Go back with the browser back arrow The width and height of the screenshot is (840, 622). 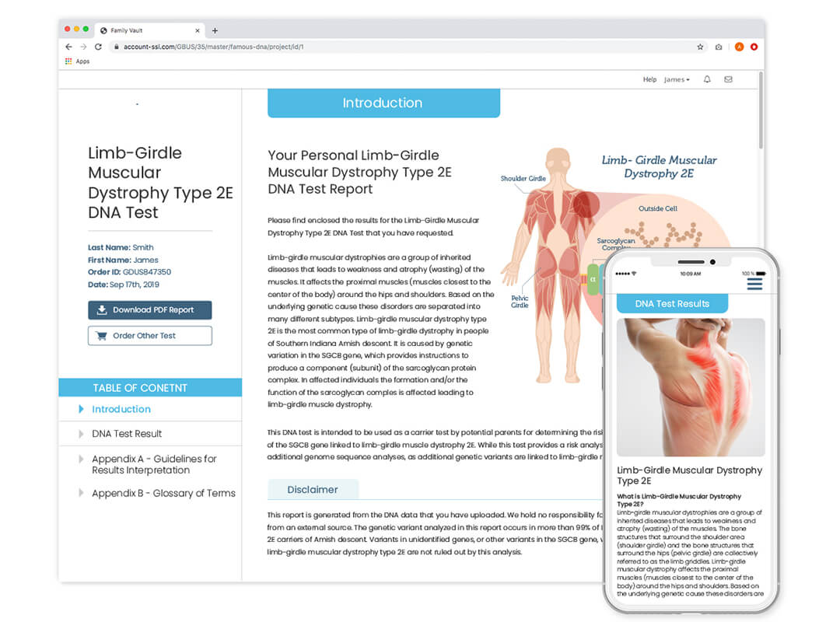click(68, 47)
